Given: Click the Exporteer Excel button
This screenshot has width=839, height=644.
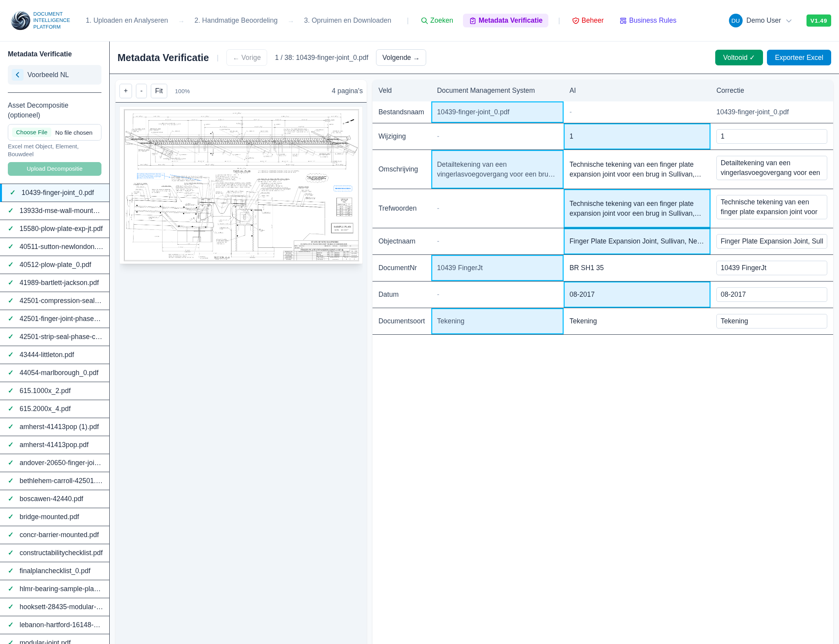Looking at the screenshot, I should click(799, 58).
